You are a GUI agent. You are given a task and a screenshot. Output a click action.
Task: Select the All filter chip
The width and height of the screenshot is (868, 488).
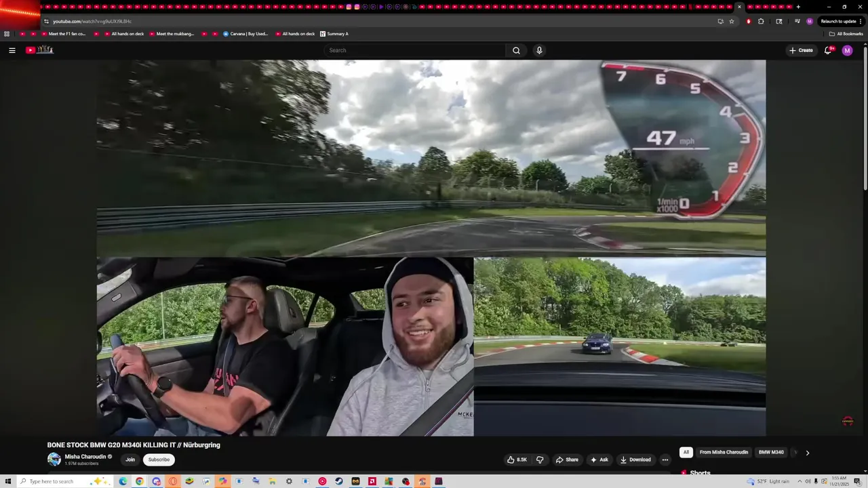(x=686, y=452)
